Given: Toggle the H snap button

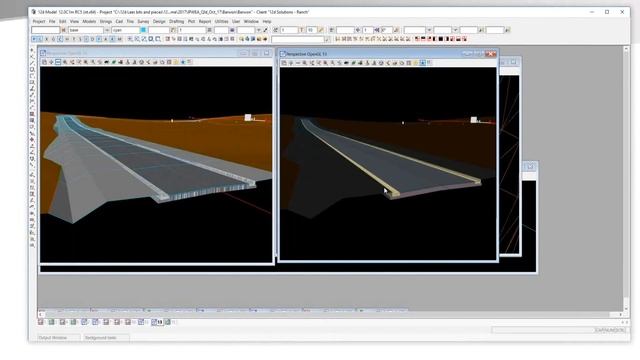Looking at the screenshot, I should pos(67,39).
